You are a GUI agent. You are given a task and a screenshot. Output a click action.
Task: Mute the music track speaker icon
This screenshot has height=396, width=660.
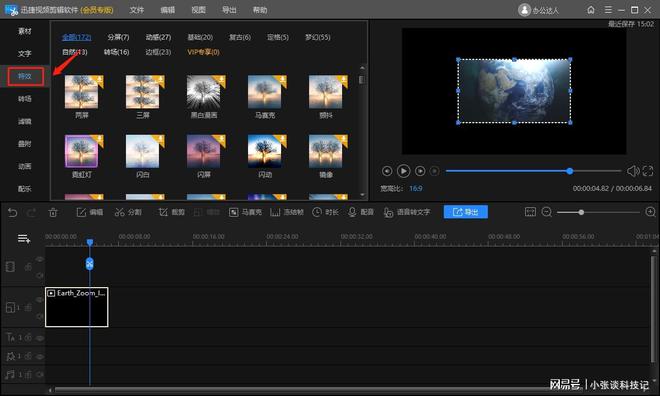(40, 374)
